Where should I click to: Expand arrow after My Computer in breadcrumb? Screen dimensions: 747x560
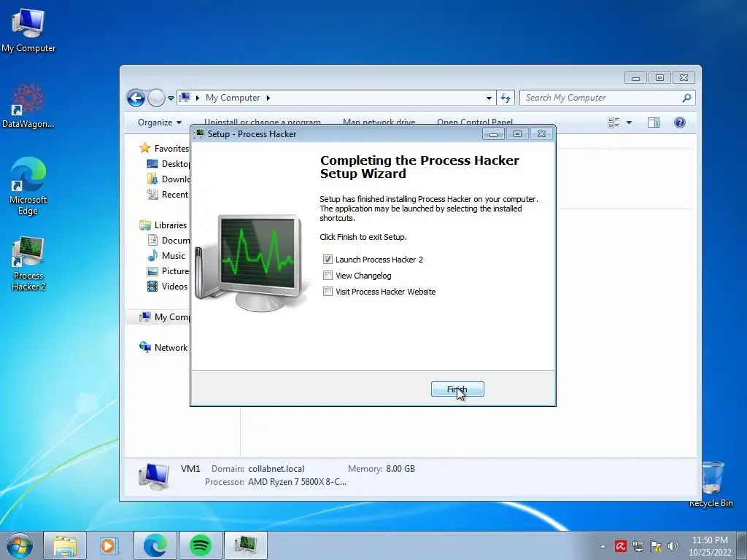pos(268,98)
